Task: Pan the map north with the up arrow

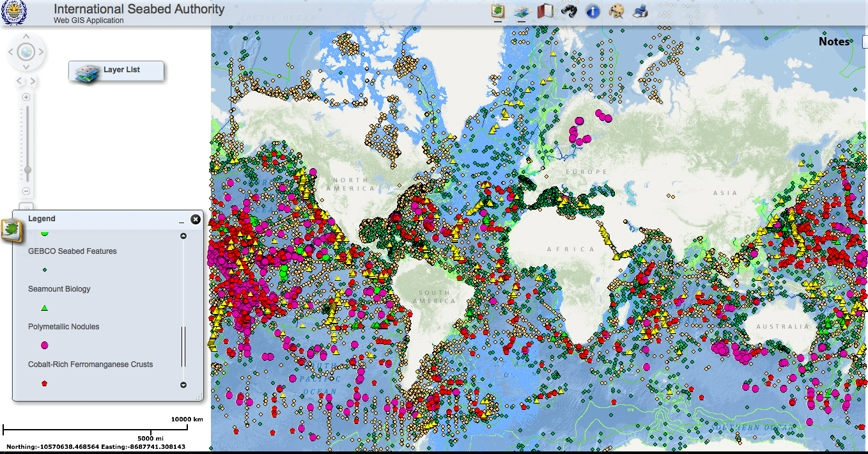Action: (26, 36)
